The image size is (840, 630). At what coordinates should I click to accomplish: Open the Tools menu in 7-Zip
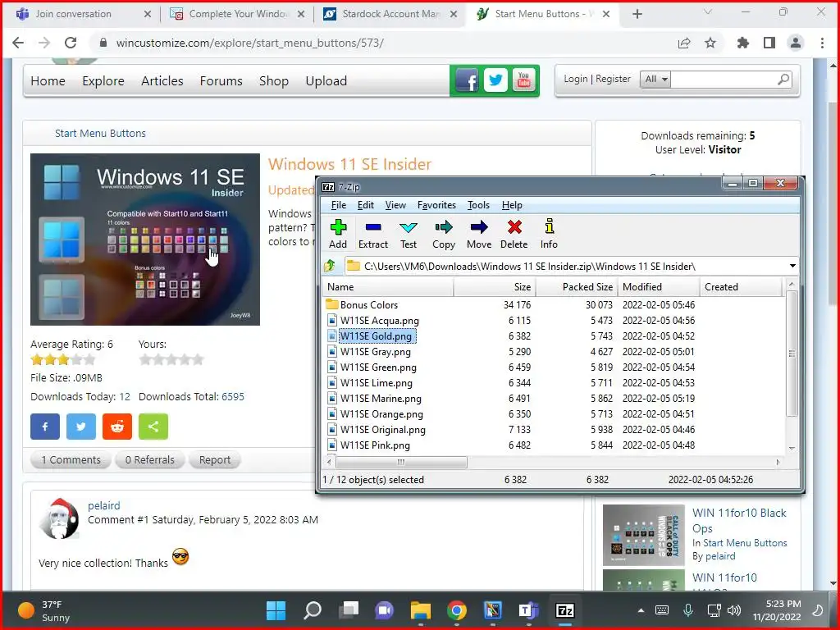(x=478, y=205)
